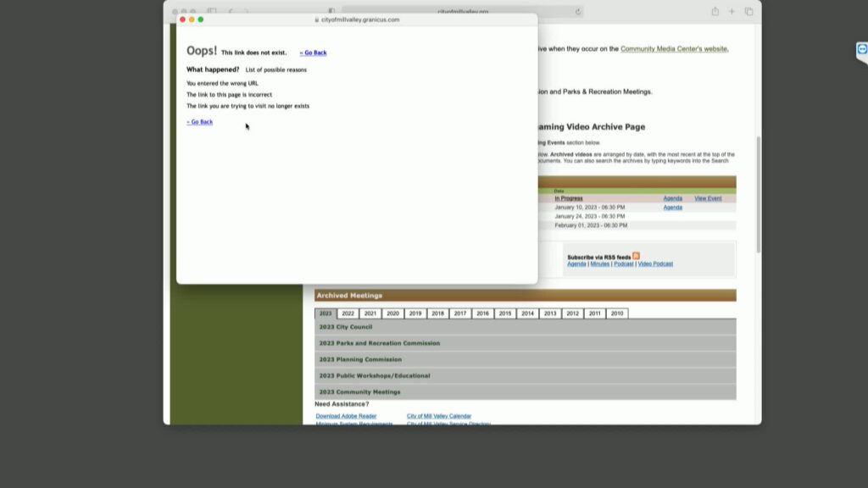868x488 pixels.
Task: Click the RSS feed orange icon
Action: pyautogui.click(x=636, y=256)
